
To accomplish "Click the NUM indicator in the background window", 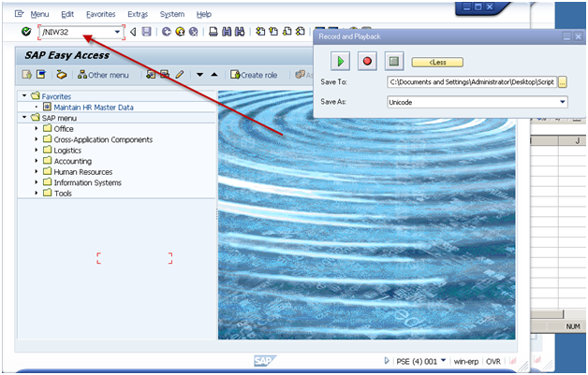I will 573,326.
